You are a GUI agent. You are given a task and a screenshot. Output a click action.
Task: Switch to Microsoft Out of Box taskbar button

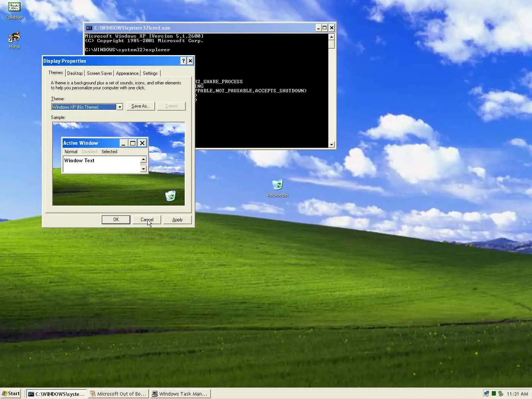pos(118,394)
